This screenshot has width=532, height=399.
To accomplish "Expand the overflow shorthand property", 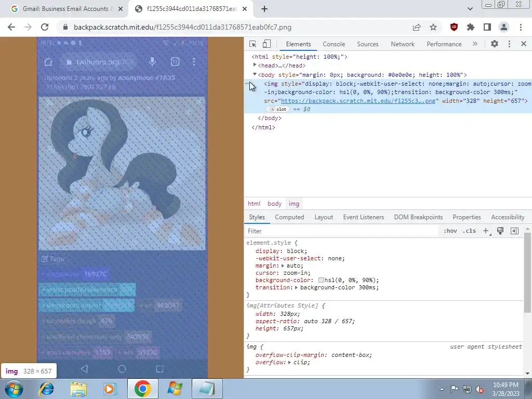I will pos(289,362).
